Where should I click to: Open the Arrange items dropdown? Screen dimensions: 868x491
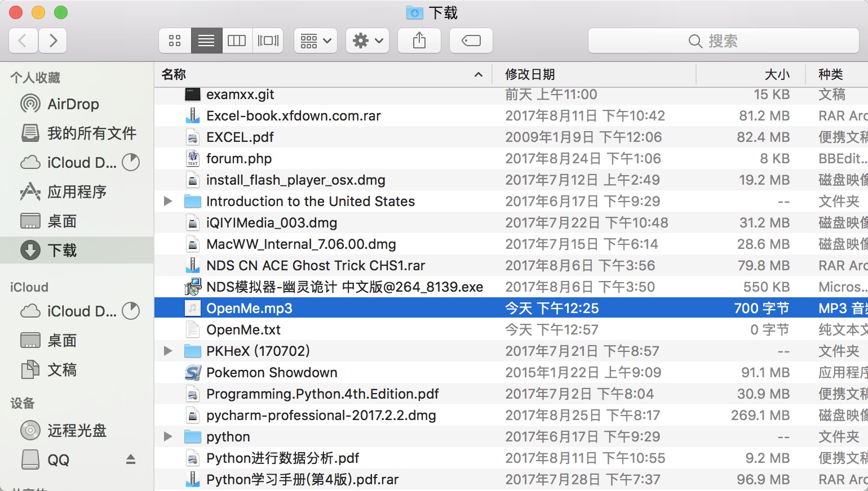point(316,41)
